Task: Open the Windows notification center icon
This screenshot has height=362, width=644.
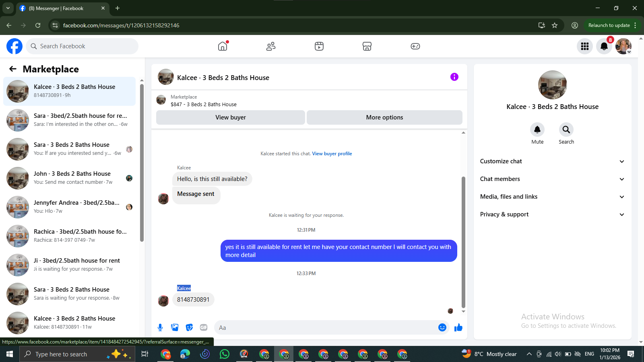Action: click(x=631, y=354)
